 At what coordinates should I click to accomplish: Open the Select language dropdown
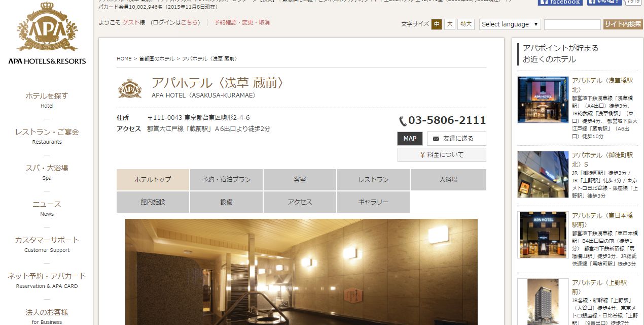tap(510, 24)
